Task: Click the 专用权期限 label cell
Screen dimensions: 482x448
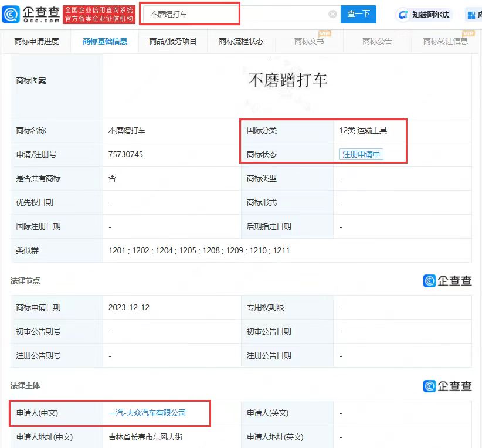Action: (287, 307)
